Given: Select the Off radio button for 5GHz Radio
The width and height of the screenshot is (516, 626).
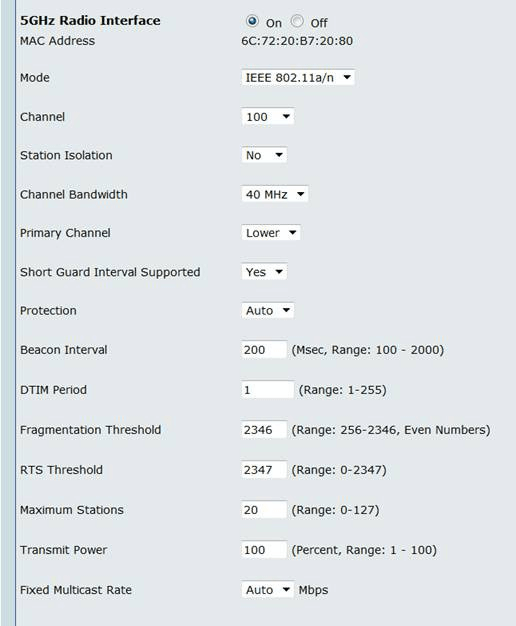Looking at the screenshot, I should pyautogui.click(x=297, y=21).
